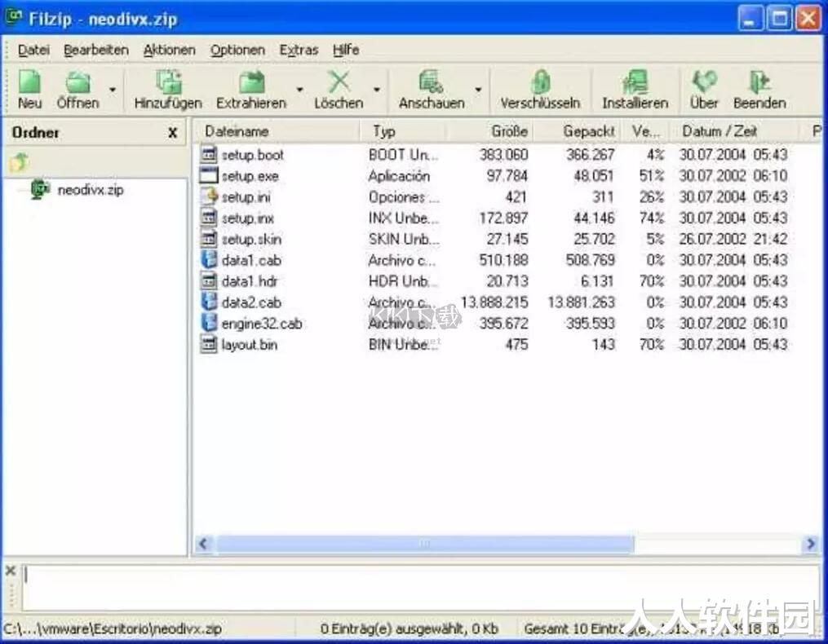
Task: Sort by the Größe column header
Action: pyautogui.click(x=490, y=131)
